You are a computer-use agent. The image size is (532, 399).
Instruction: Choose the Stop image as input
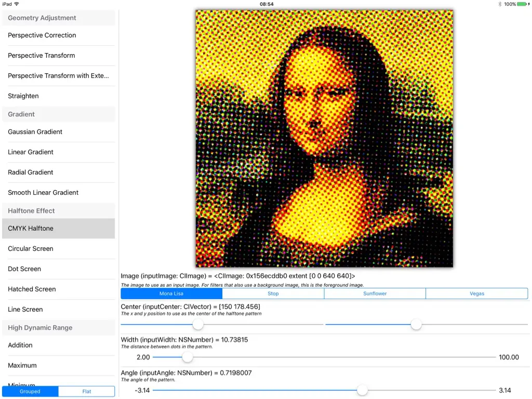click(273, 293)
